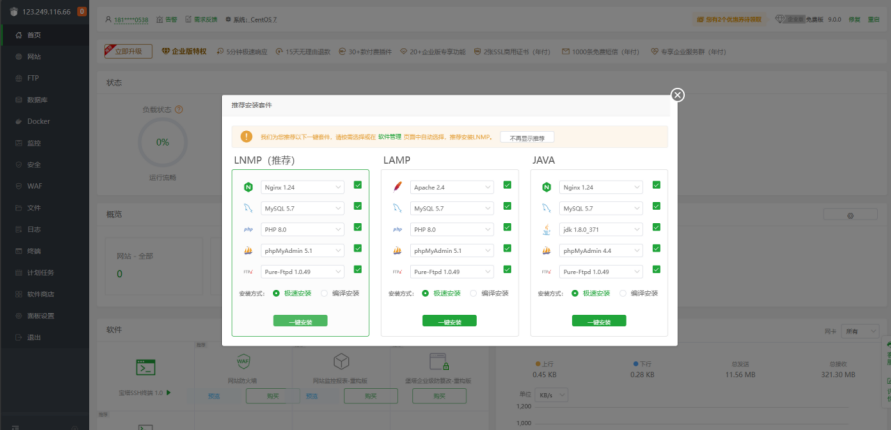The image size is (891, 430).
Task: Uncheck MySQL 5.7 in LNMP panel
Action: coord(357,206)
